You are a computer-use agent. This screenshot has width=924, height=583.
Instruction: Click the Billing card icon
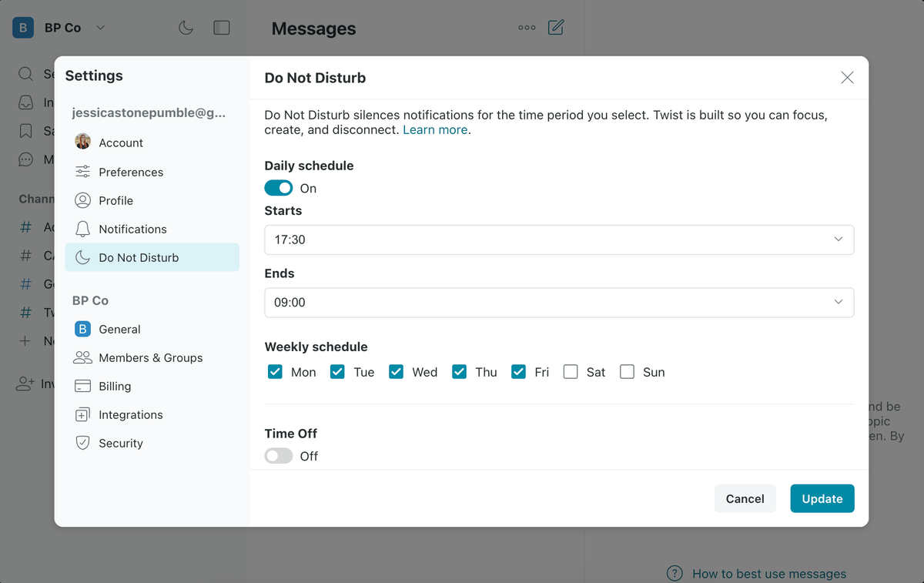click(x=82, y=386)
